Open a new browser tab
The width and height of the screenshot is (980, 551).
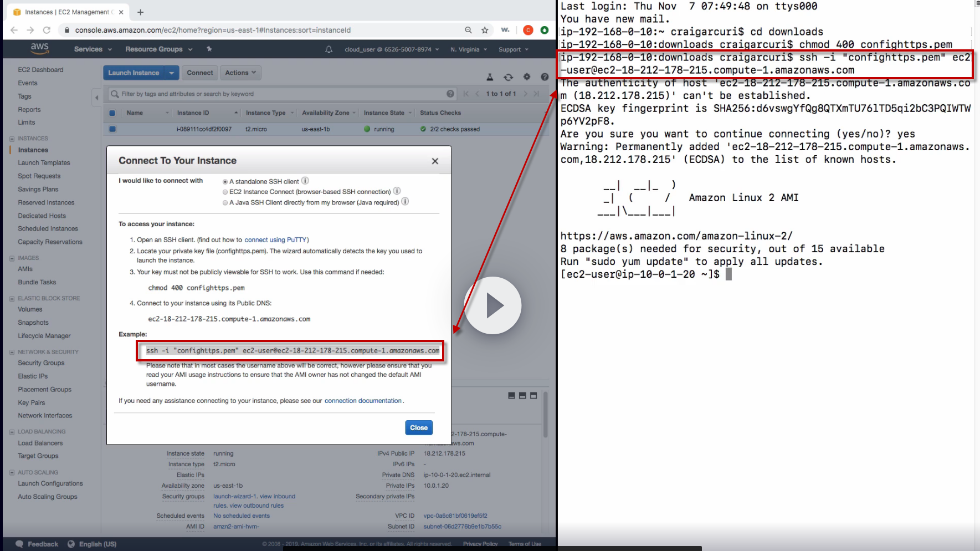coord(141,12)
